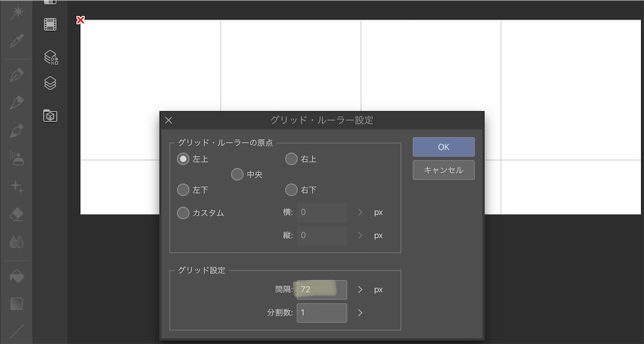
Task: Close the Grid Ruler settings dialog
Action: [169, 120]
